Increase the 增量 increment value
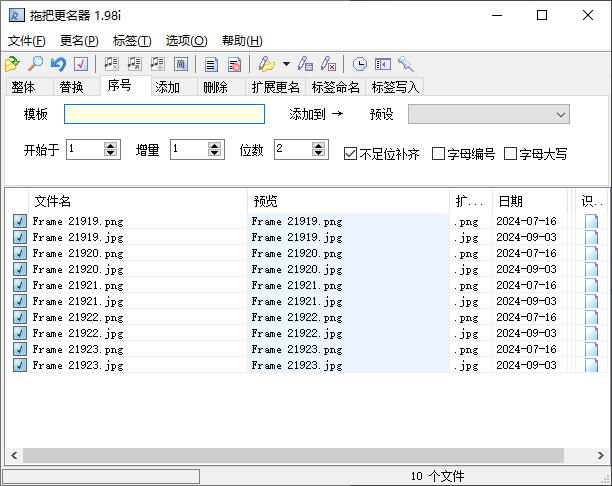The image size is (612, 486). 214,146
